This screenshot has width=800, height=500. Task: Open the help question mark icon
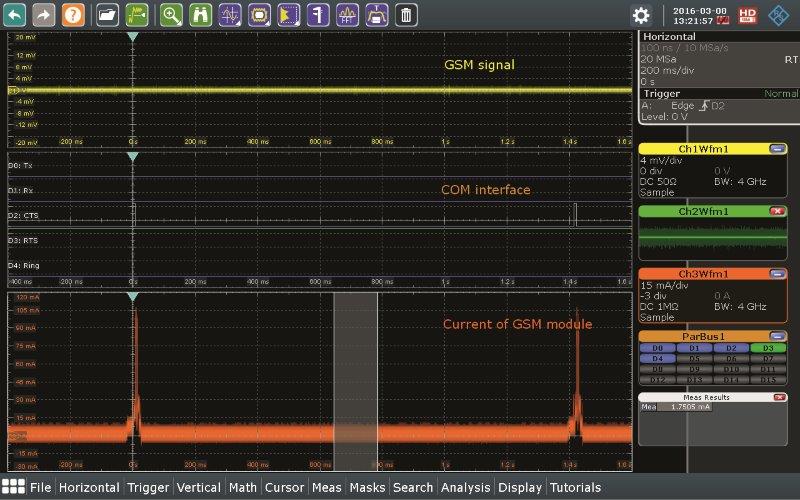[72, 14]
